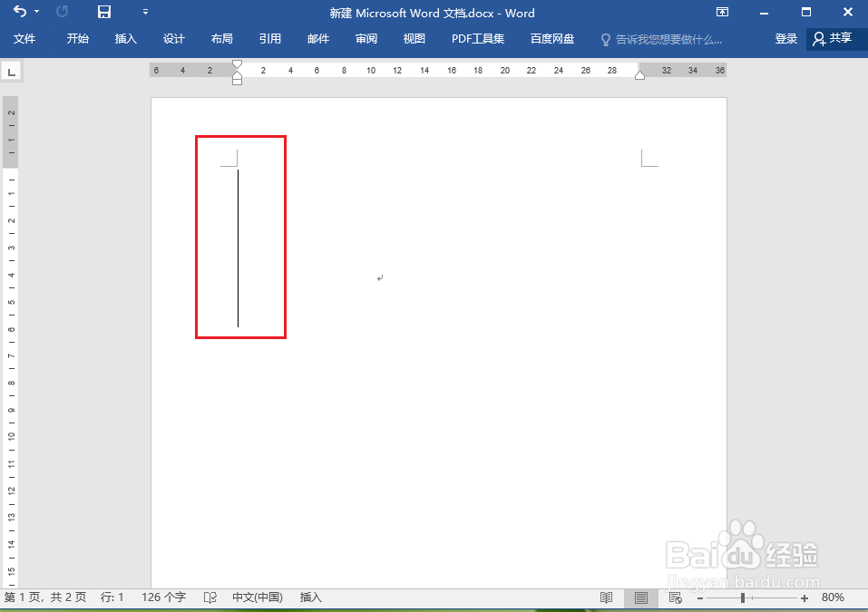868x612 pixels.
Task: Open the Quick Access Toolbar customize menu
Action: click(145, 13)
